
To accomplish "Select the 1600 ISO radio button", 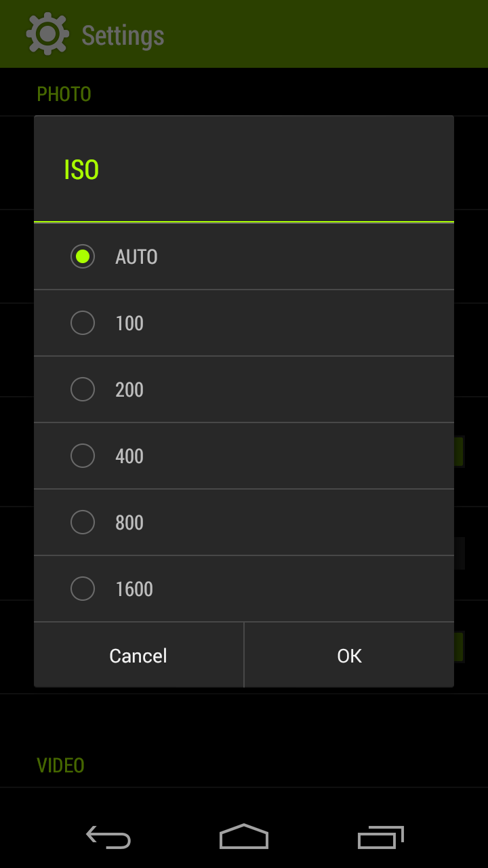I will pyautogui.click(x=83, y=589).
